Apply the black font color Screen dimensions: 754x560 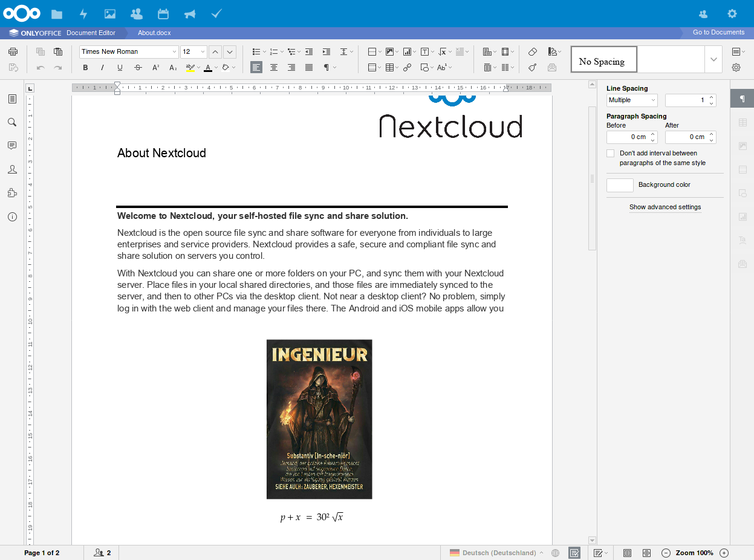click(208, 68)
